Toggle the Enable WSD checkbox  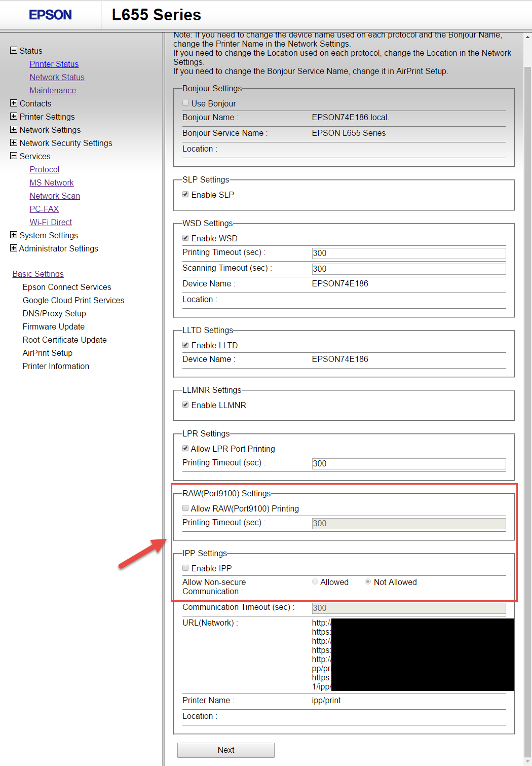[x=185, y=238]
